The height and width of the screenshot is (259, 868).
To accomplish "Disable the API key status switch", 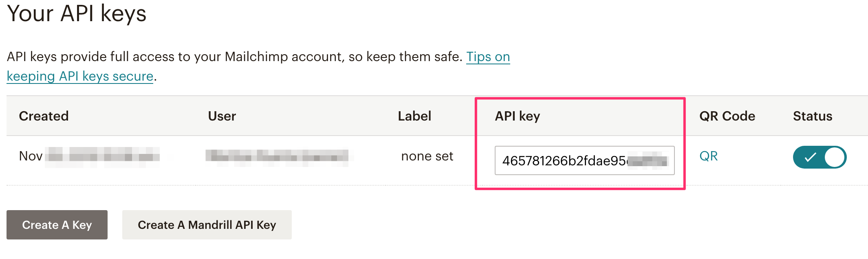I will pyautogui.click(x=820, y=157).
